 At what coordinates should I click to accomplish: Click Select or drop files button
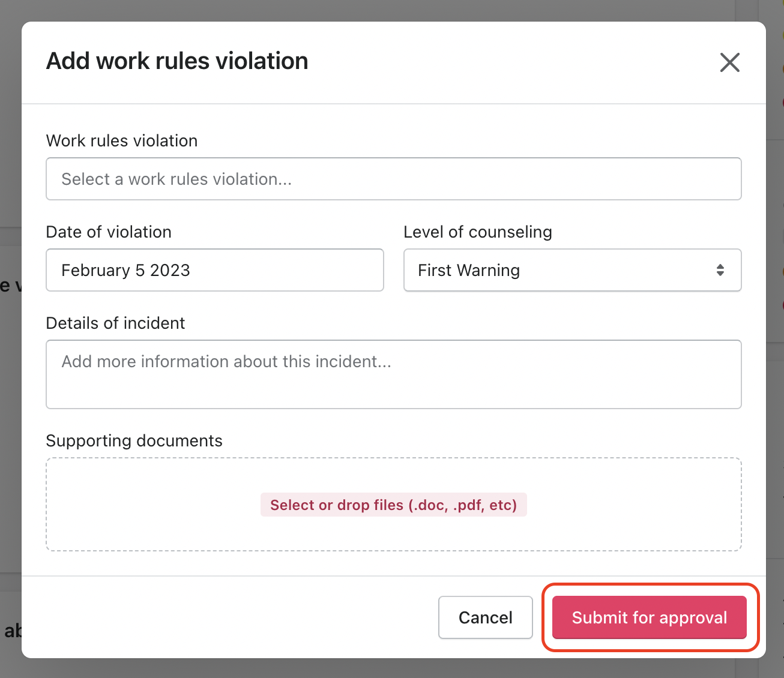(x=393, y=505)
